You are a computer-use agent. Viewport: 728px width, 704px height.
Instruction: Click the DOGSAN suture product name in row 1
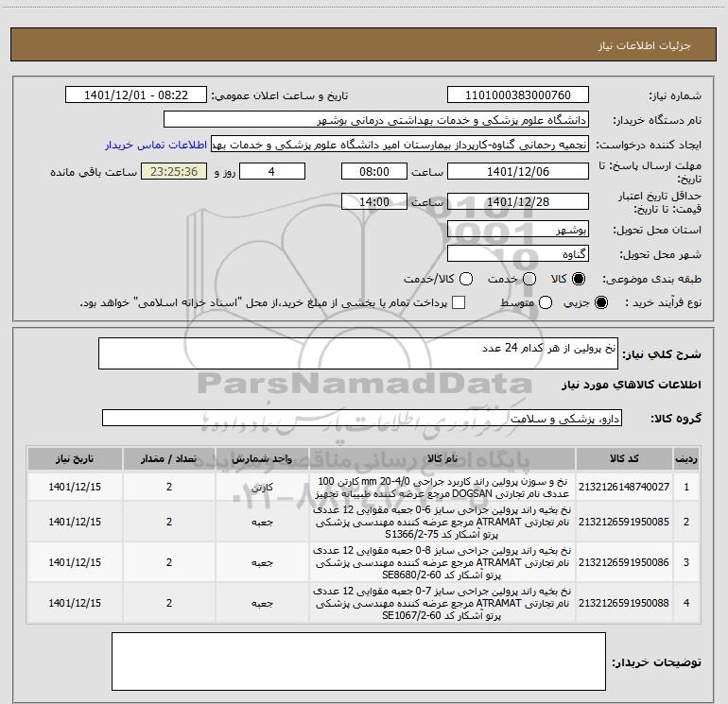442,487
